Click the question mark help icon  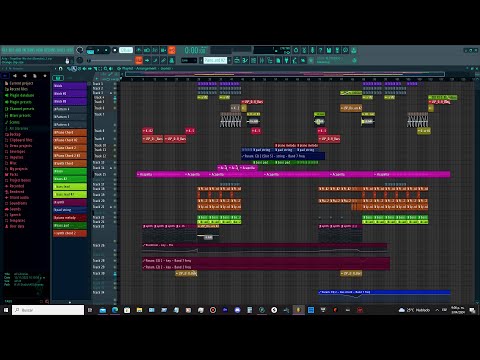(x=320, y=50)
